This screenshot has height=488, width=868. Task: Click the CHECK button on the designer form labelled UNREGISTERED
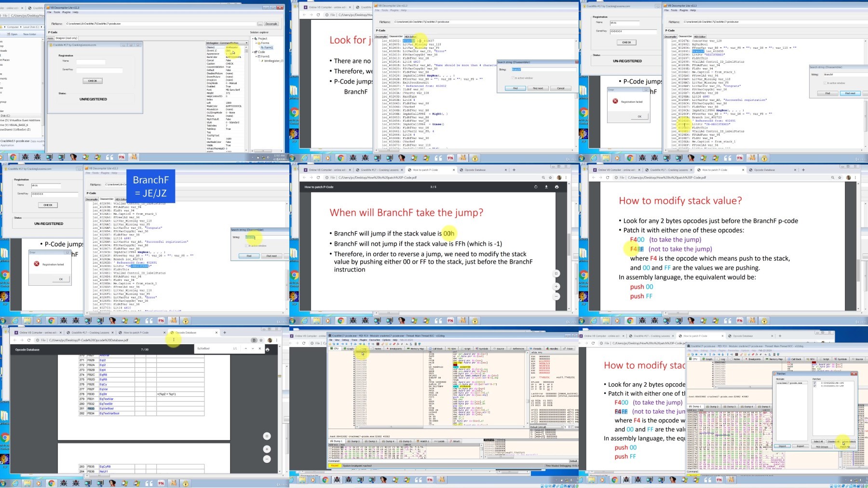coord(93,81)
